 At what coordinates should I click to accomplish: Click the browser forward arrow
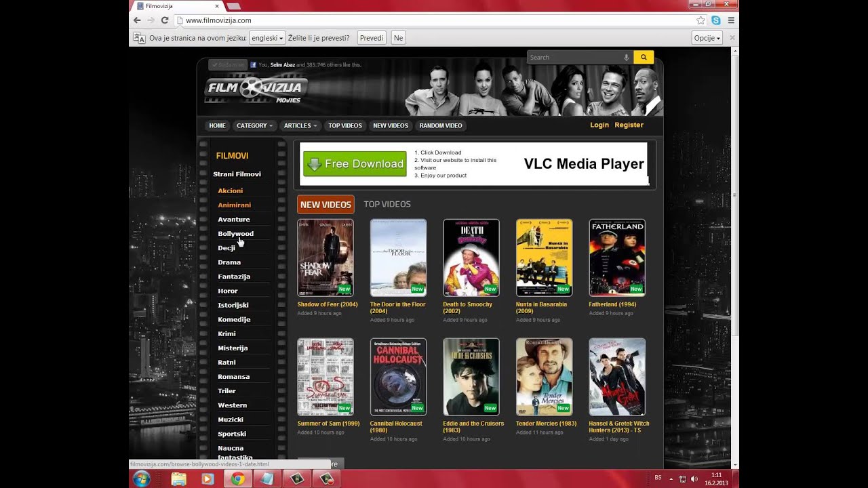(151, 20)
